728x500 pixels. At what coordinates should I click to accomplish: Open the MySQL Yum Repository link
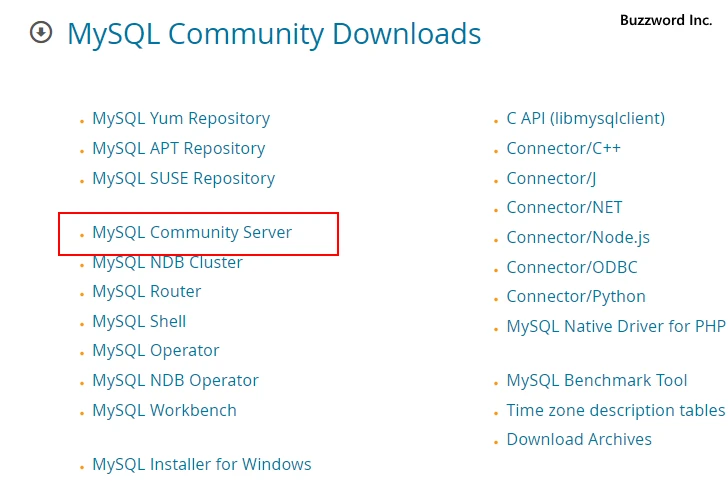(181, 118)
